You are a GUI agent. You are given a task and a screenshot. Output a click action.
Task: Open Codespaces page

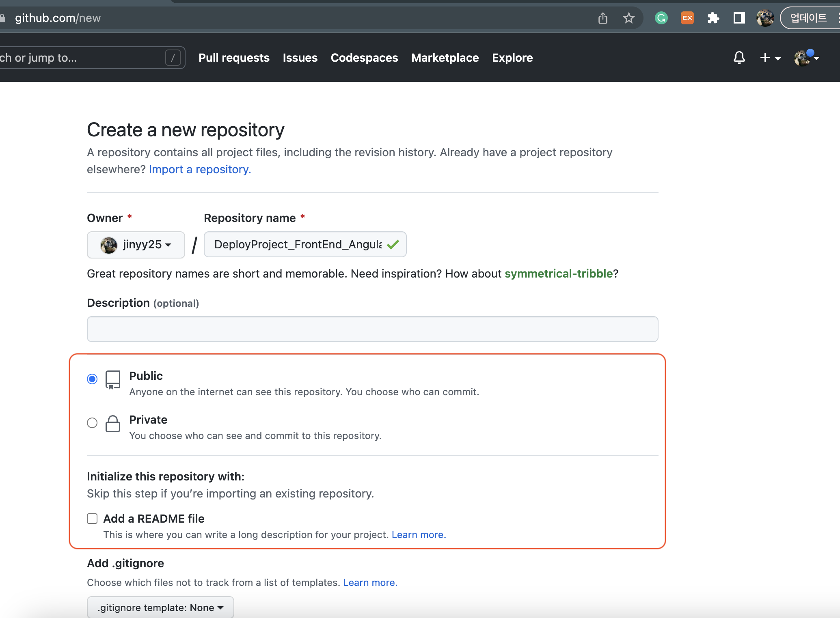pyautogui.click(x=364, y=58)
